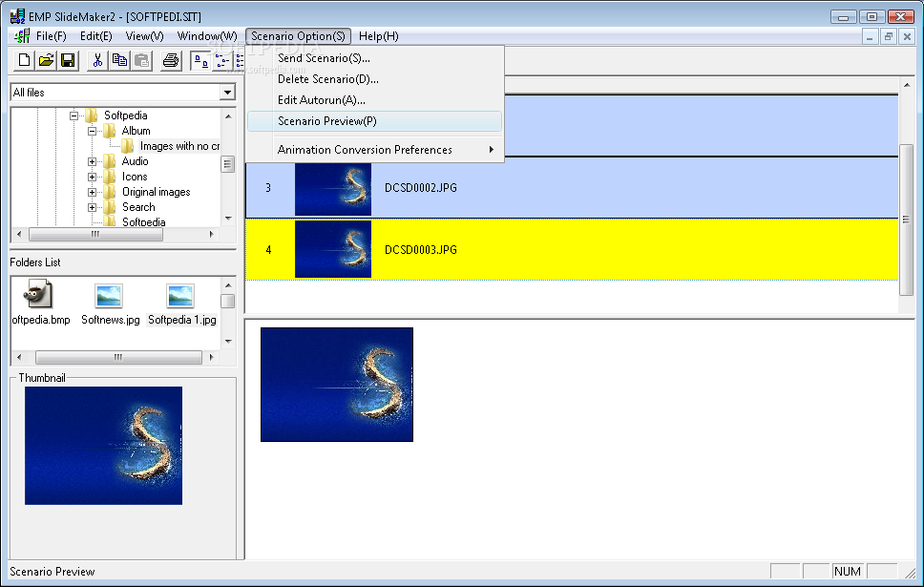Screen dimensions: 924x587
Task: Click the greyed Paste toolbar icon
Action: tap(141, 61)
